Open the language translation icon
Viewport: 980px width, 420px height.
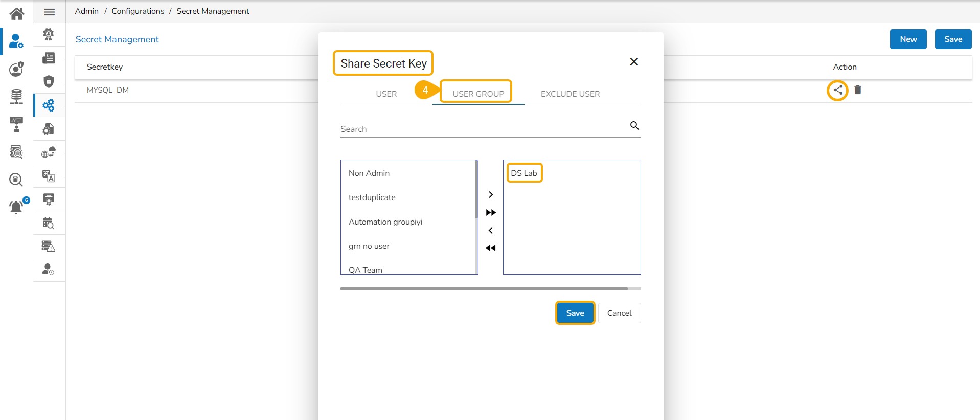coord(49,176)
